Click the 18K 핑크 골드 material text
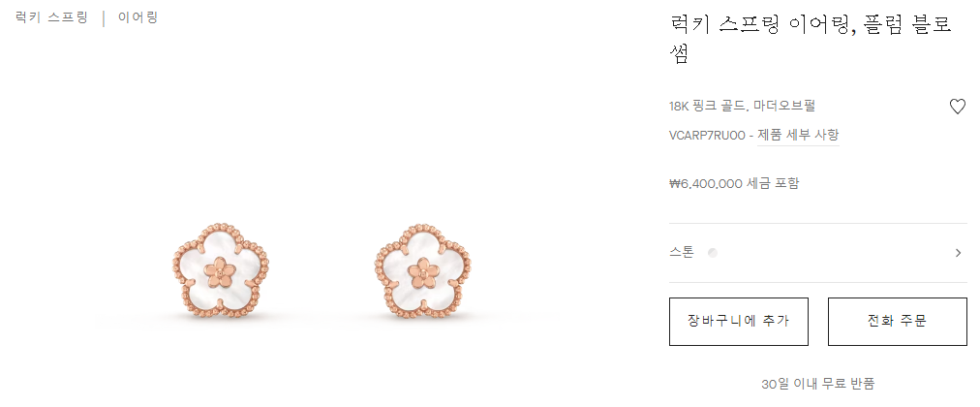Screen dimensions: 980x407 coord(707,106)
